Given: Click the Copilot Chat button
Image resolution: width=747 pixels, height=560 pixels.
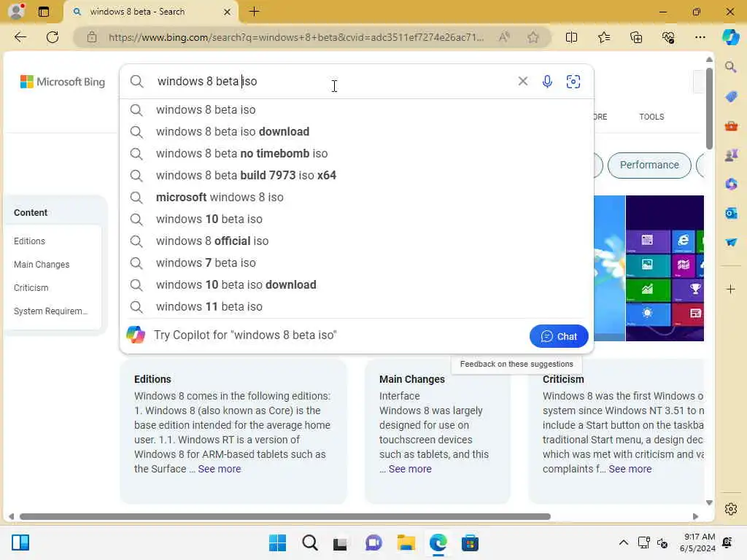Looking at the screenshot, I should tap(559, 336).
